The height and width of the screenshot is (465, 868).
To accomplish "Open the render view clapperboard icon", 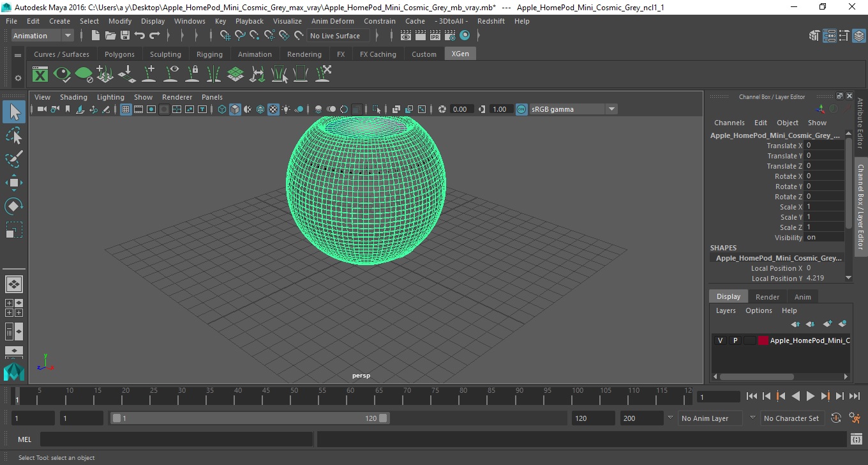I will pyautogui.click(x=406, y=36).
